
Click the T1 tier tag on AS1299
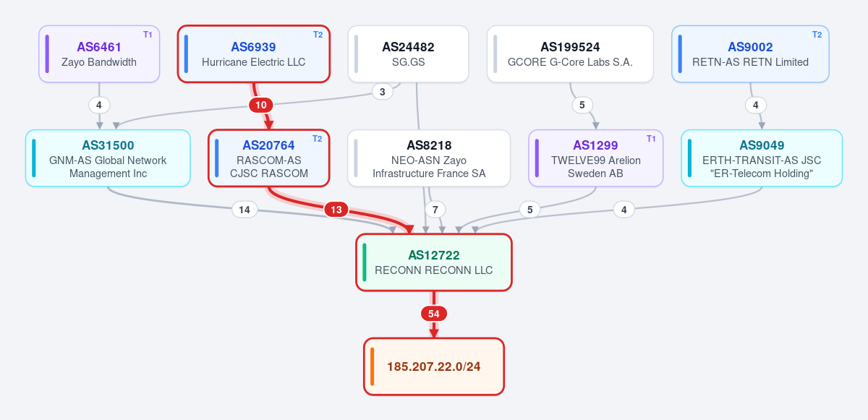(651, 139)
